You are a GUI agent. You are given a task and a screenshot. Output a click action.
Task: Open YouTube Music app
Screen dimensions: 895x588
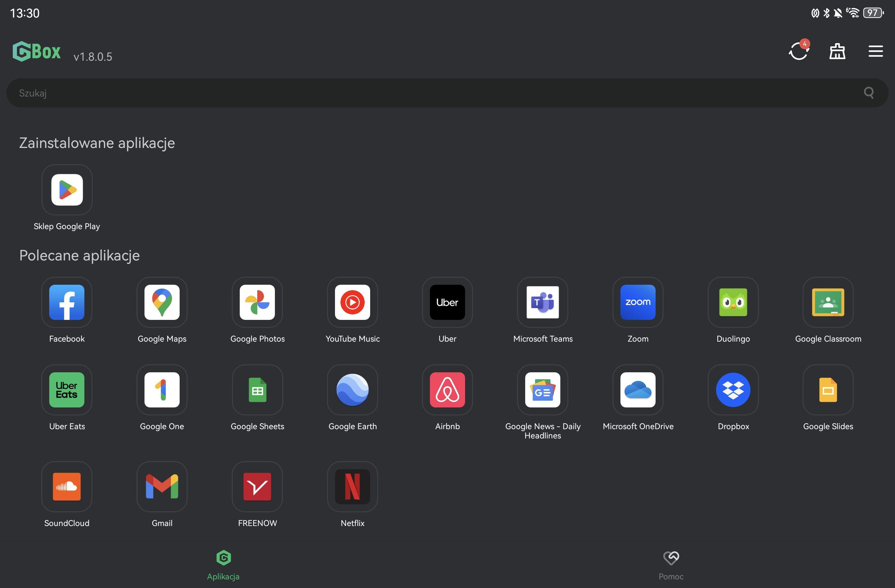(352, 302)
